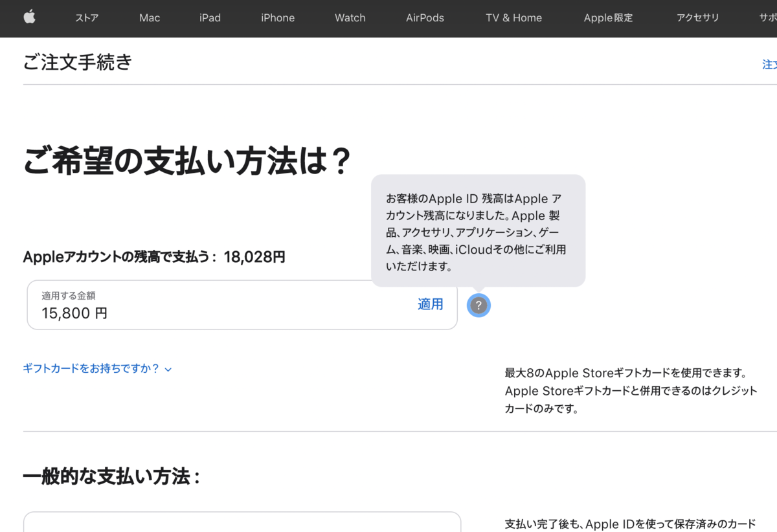Click the text 支払い完了後も、Apple IDを使って
Image resolution: width=777 pixels, height=532 pixels.
[x=630, y=524]
